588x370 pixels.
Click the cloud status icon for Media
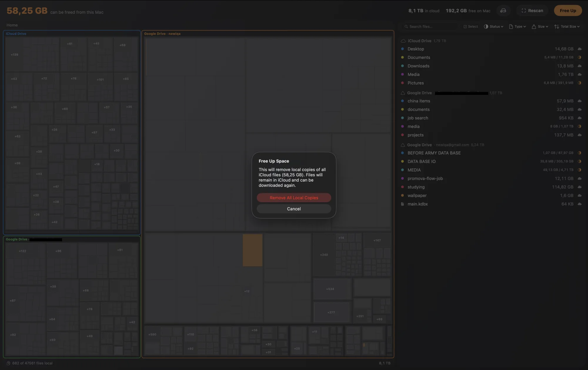[579, 74]
